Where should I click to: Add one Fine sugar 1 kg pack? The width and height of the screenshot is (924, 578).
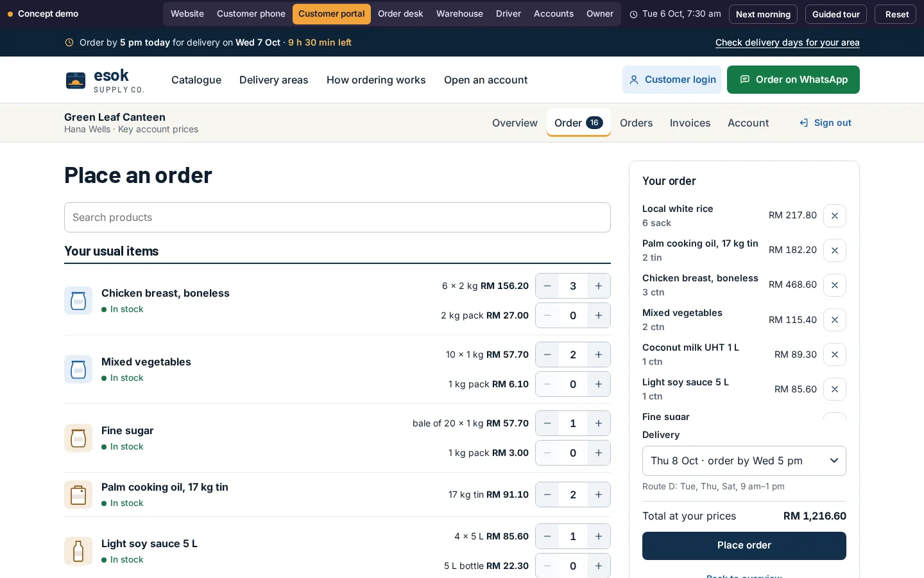pyautogui.click(x=599, y=453)
